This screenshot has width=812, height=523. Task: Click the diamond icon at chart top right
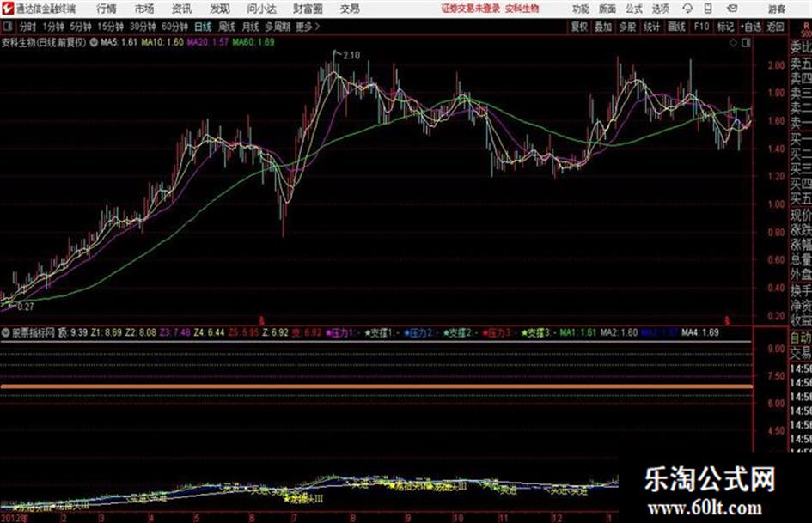point(733,43)
